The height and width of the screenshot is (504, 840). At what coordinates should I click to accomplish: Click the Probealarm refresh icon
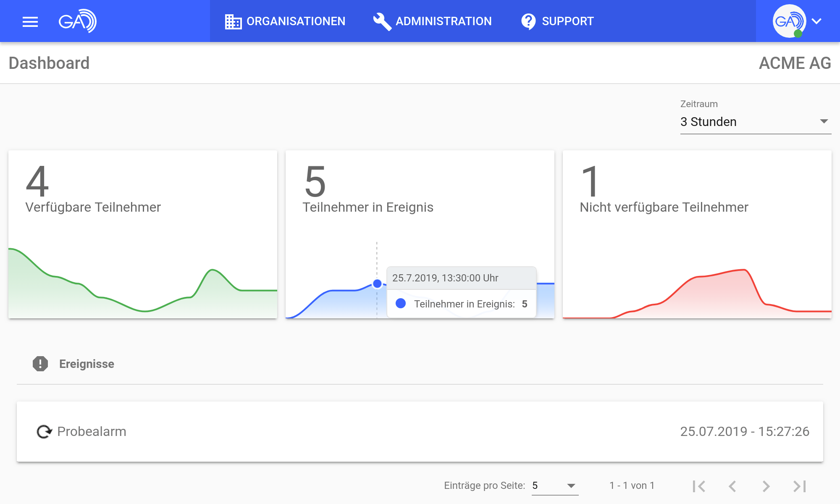click(x=44, y=431)
